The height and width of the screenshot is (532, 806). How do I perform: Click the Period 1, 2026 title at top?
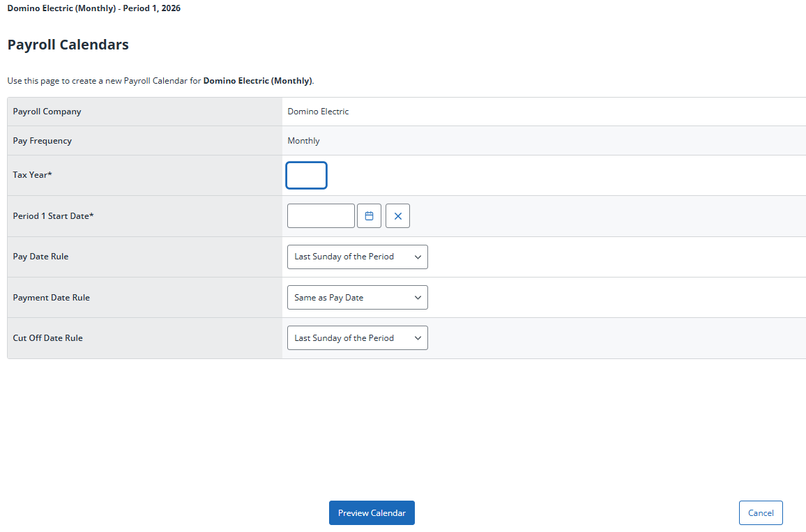tap(151, 8)
